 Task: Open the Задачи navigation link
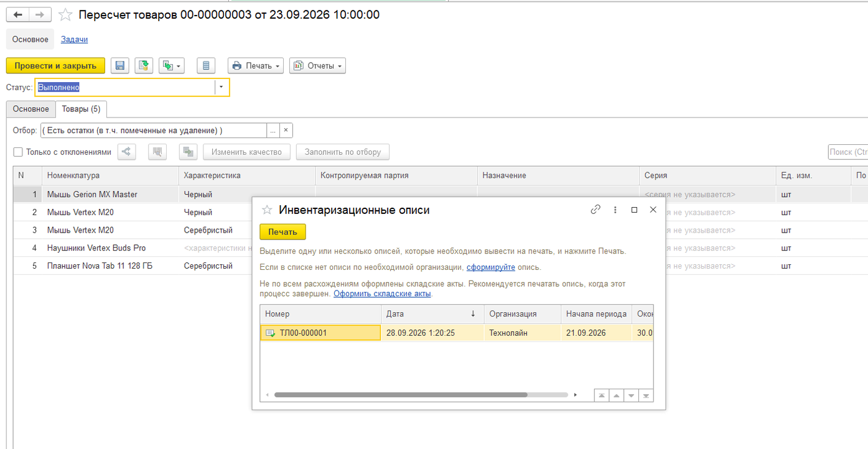74,39
